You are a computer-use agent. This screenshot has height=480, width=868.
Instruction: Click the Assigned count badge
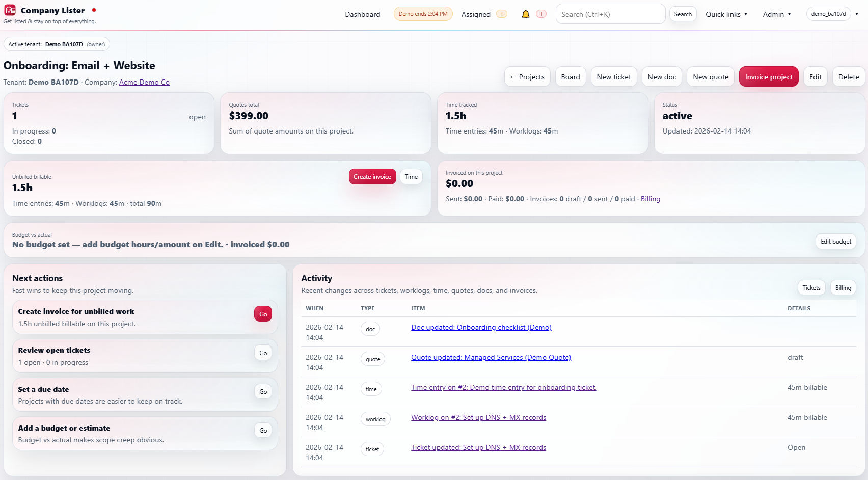501,14
